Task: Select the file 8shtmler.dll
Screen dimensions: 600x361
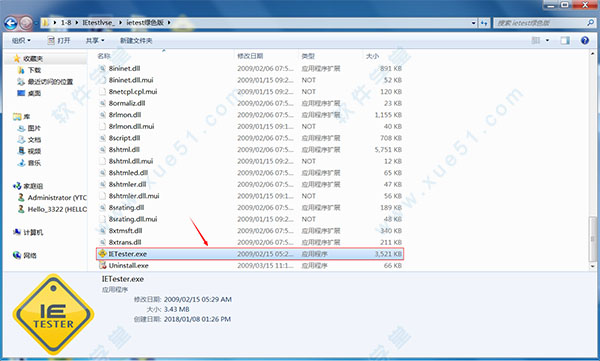Action: click(x=127, y=184)
